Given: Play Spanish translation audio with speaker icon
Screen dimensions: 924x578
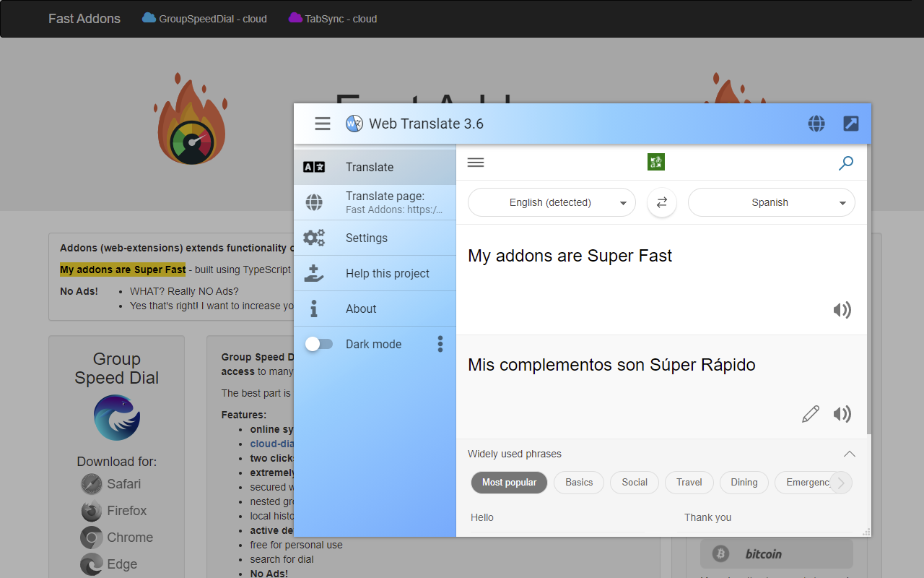Looking at the screenshot, I should point(842,414).
